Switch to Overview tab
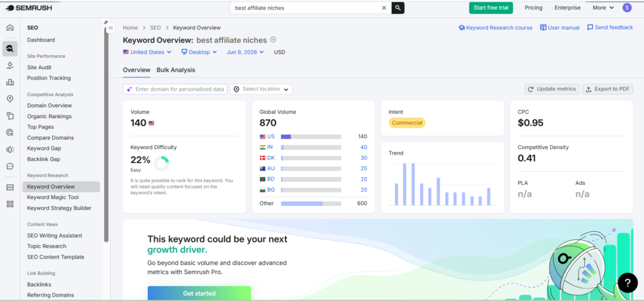This screenshot has width=644, height=301. coord(136,70)
